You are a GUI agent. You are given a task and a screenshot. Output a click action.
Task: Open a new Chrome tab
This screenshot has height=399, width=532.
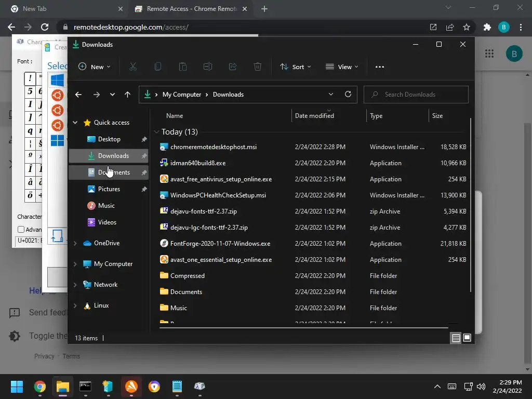pyautogui.click(x=264, y=9)
